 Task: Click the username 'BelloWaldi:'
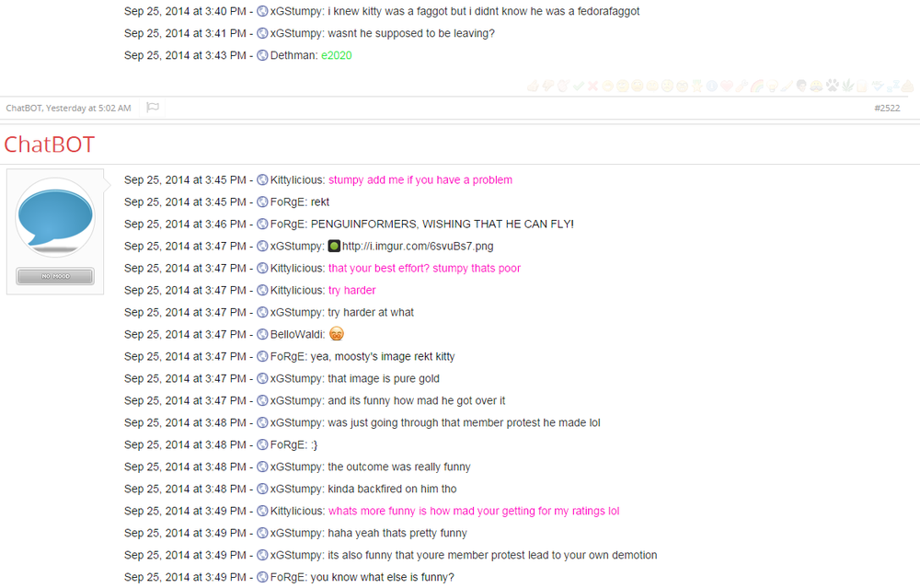tap(297, 335)
